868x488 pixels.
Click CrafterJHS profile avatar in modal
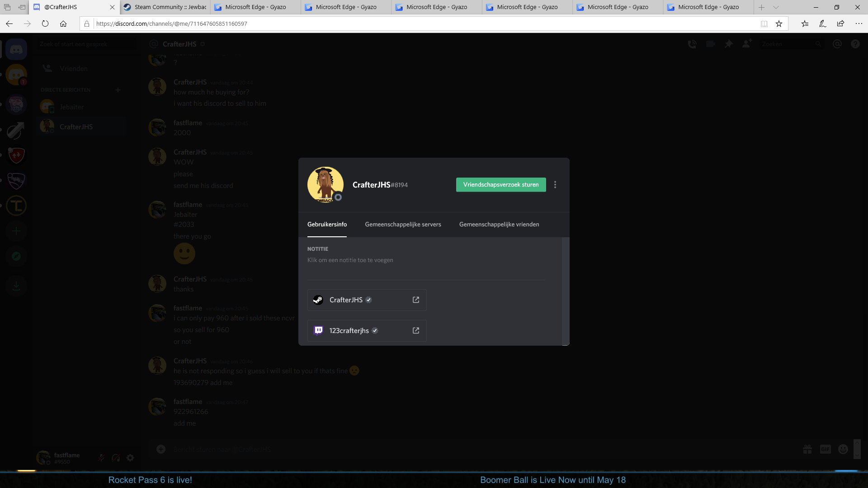click(x=325, y=184)
